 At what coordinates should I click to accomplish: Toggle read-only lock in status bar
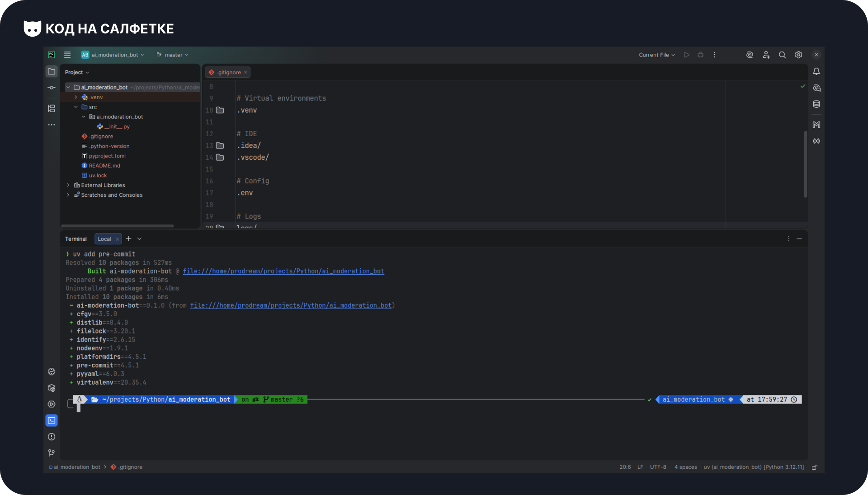(x=815, y=467)
